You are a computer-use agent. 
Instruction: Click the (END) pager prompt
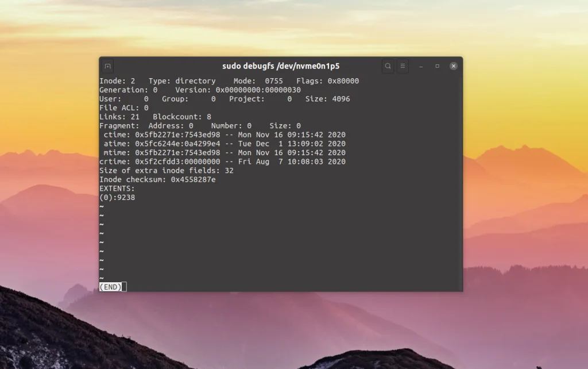pyautogui.click(x=109, y=286)
